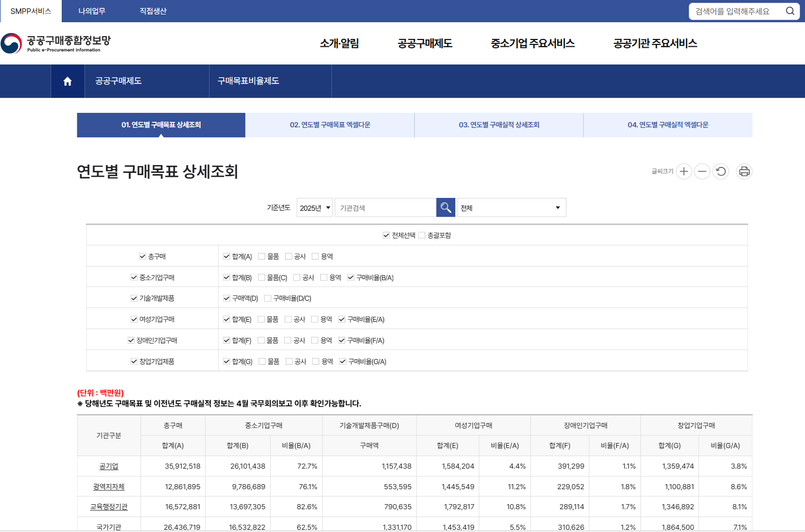Open the 소개·알림 main menu

click(x=339, y=43)
